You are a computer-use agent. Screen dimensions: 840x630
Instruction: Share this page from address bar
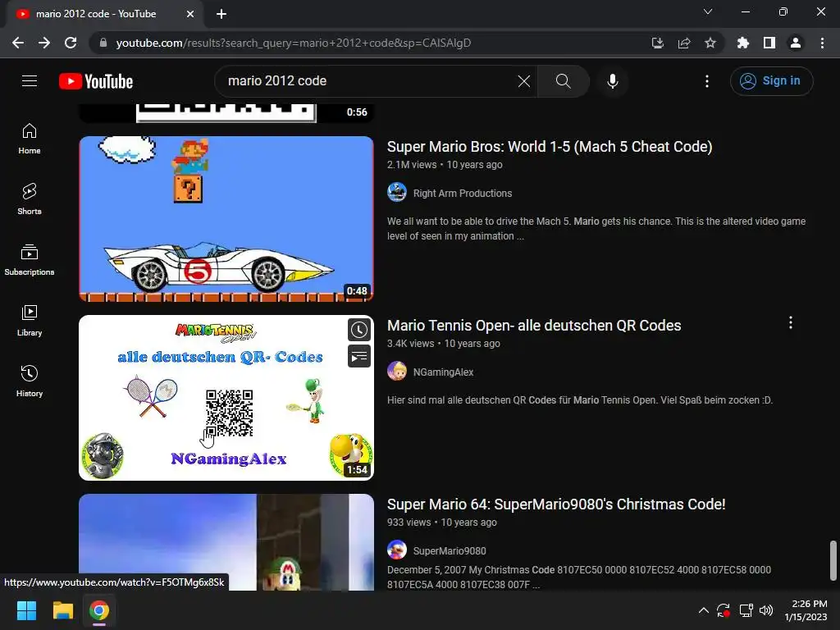point(684,43)
